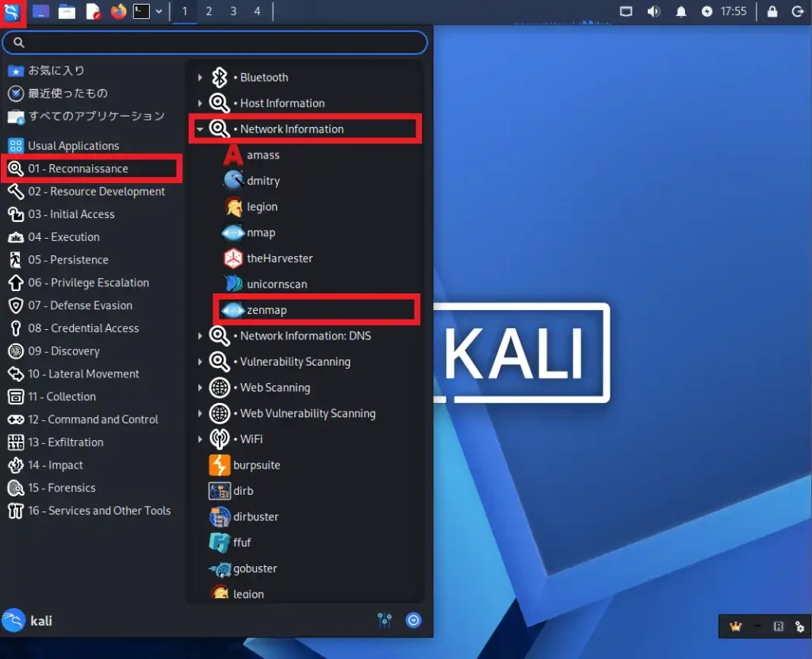Switch to workspace 3

[233, 11]
